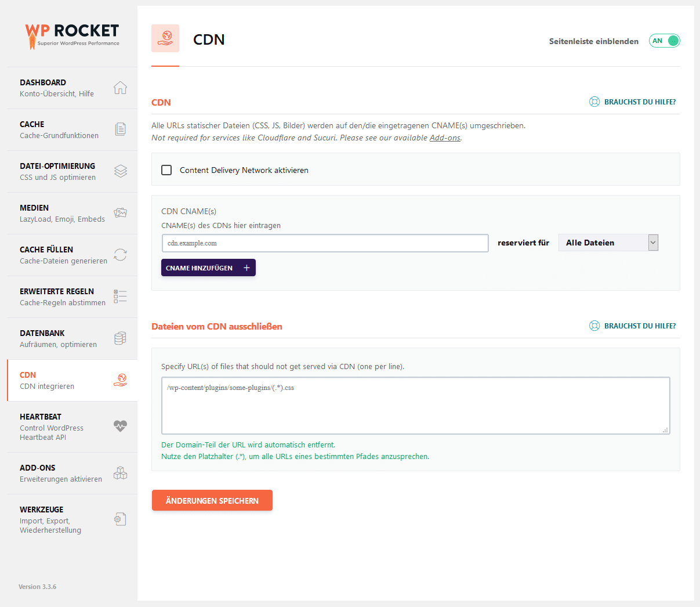
Task: Open Add-ons Erweiterungen menu item
Action: [72, 473]
